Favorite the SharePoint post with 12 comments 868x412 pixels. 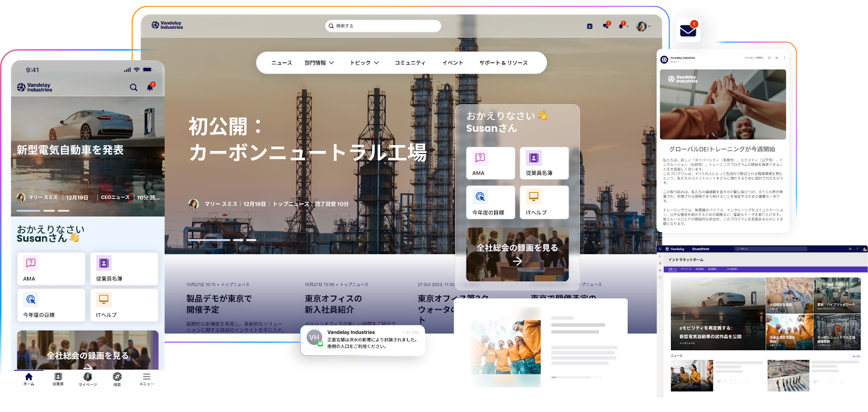(x=747, y=382)
